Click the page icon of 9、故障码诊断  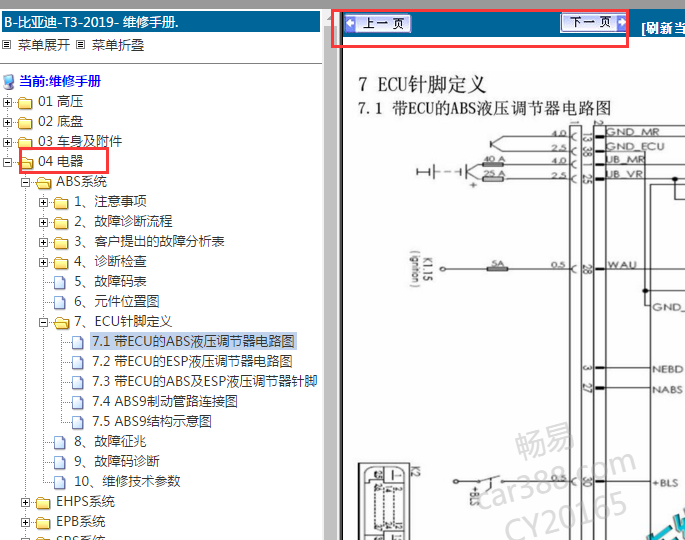[60, 463]
